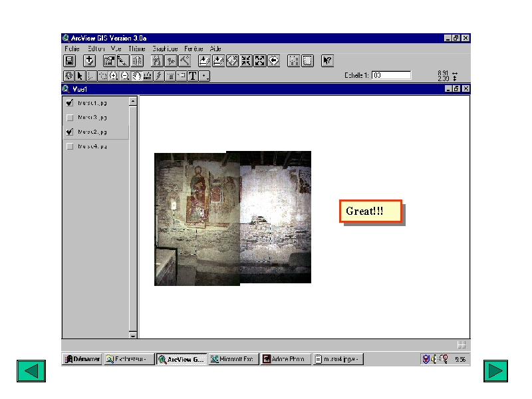
Task: Select the Hot Link lightning tool
Action: pyautogui.click(x=159, y=76)
